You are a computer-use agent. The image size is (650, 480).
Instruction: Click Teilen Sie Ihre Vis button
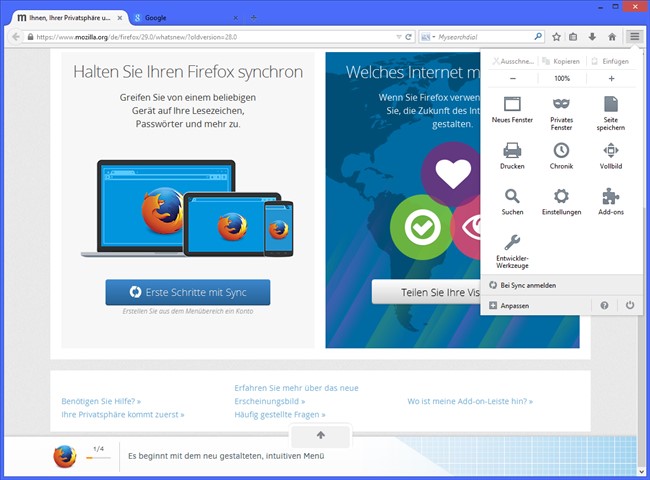(x=426, y=292)
